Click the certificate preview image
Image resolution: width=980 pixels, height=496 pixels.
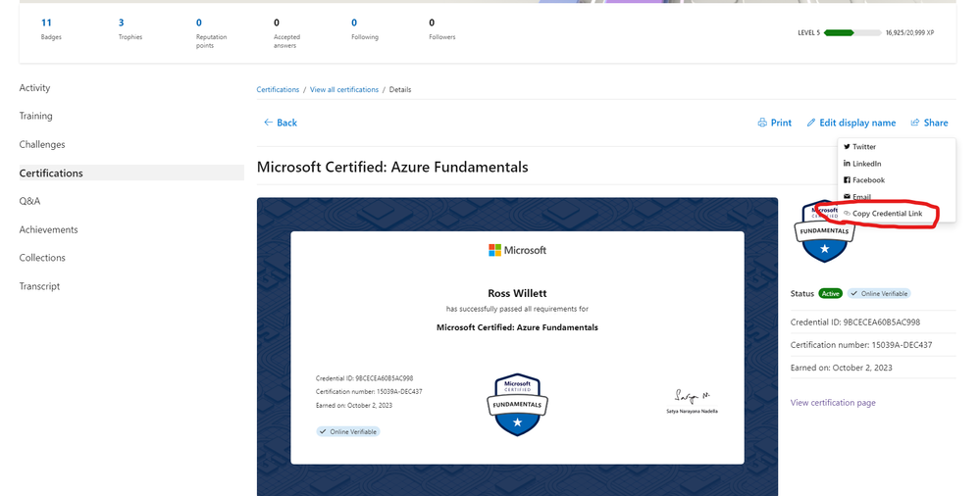click(517, 347)
